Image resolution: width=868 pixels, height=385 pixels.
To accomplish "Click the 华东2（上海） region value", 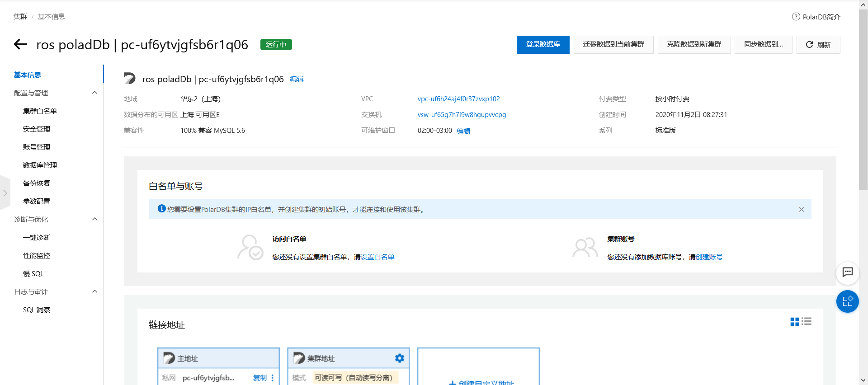I will click(200, 99).
